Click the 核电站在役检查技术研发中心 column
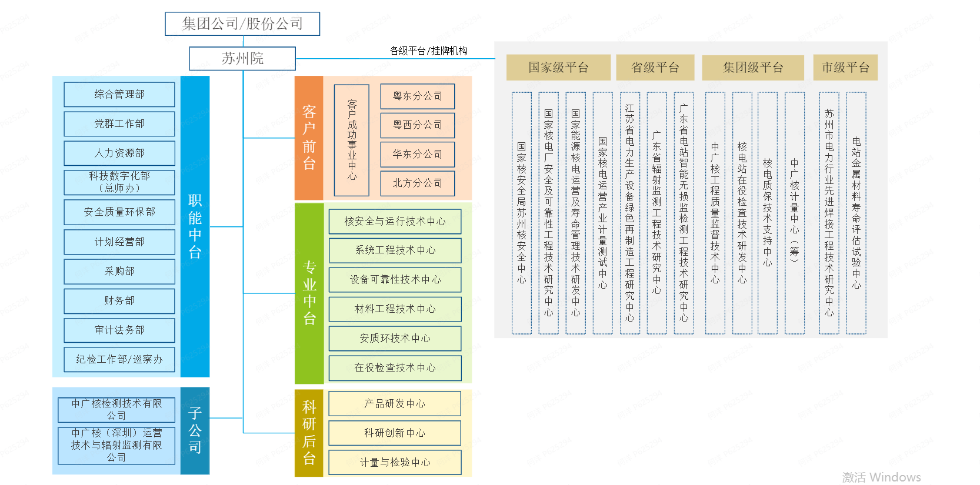This screenshot has width=980, height=485. click(742, 213)
